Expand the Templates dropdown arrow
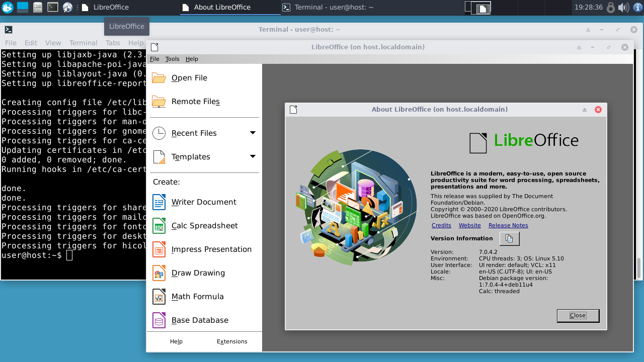Viewport: 644px width, 362px height. (253, 156)
